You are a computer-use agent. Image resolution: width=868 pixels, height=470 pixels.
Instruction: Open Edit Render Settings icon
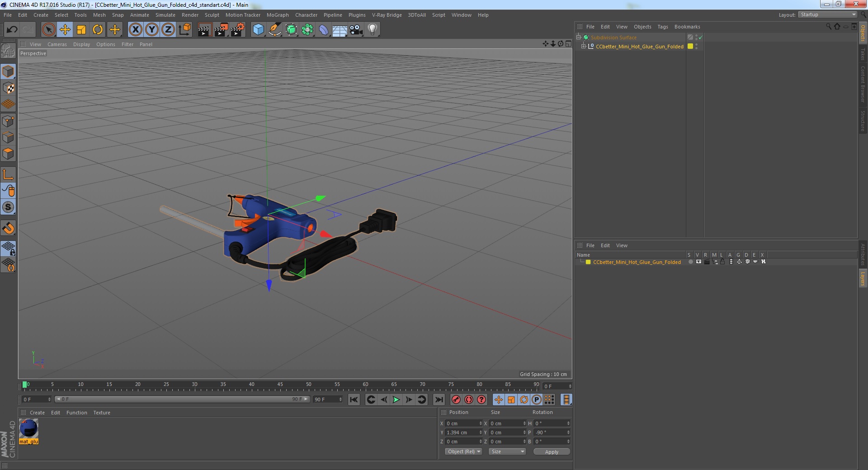pos(237,30)
